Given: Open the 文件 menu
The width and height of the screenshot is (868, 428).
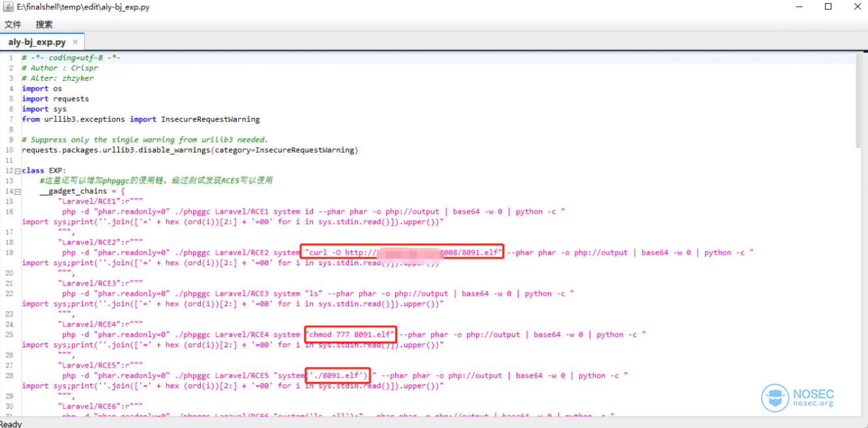Looking at the screenshot, I should 13,25.
